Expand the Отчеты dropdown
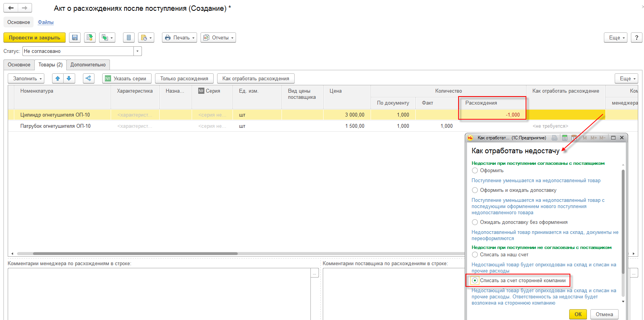The height and width of the screenshot is (320, 644). click(x=218, y=37)
